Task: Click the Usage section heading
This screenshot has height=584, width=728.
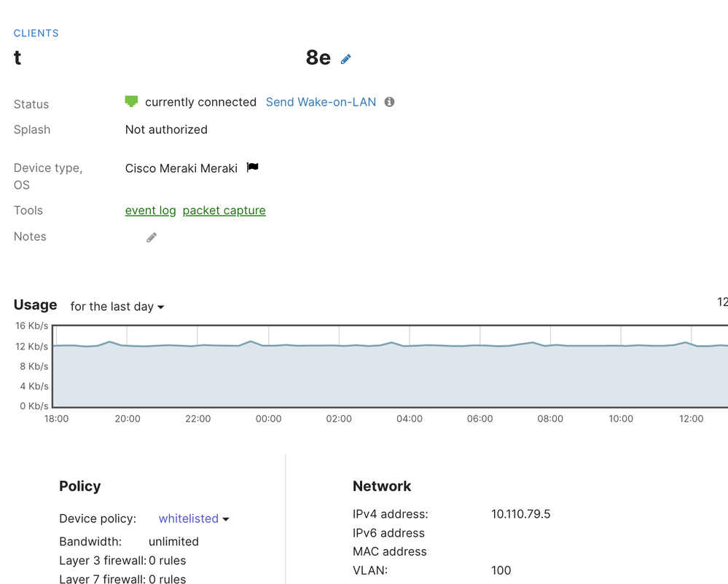Action: pos(35,304)
